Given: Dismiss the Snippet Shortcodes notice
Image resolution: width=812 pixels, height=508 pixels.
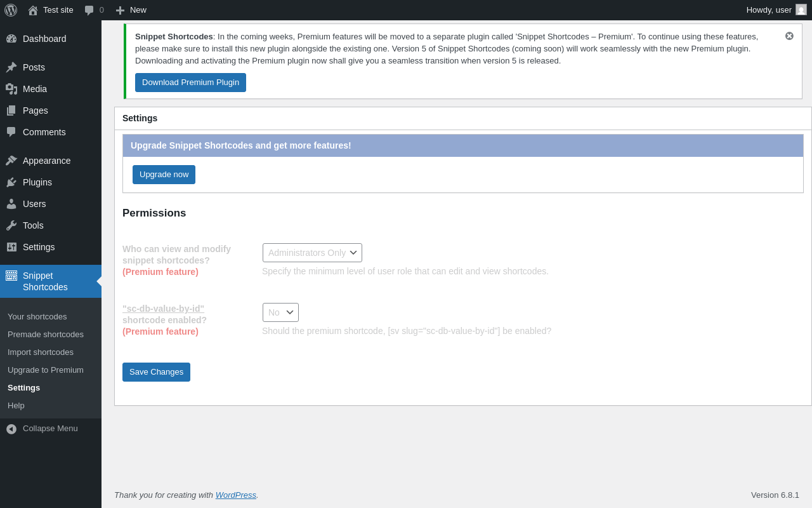Looking at the screenshot, I should click(x=789, y=36).
